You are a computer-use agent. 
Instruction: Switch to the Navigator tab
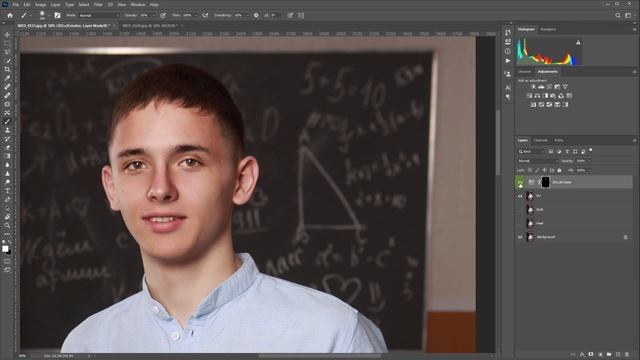tap(548, 29)
